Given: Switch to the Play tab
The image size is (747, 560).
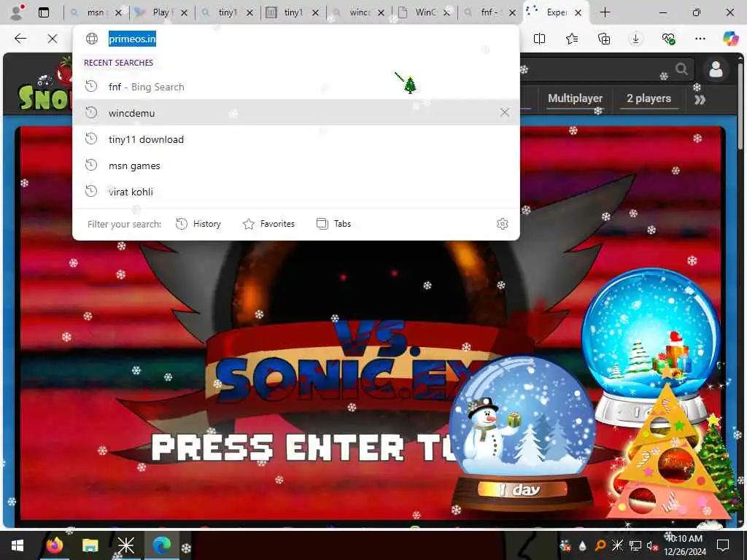Looking at the screenshot, I should pos(160,12).
